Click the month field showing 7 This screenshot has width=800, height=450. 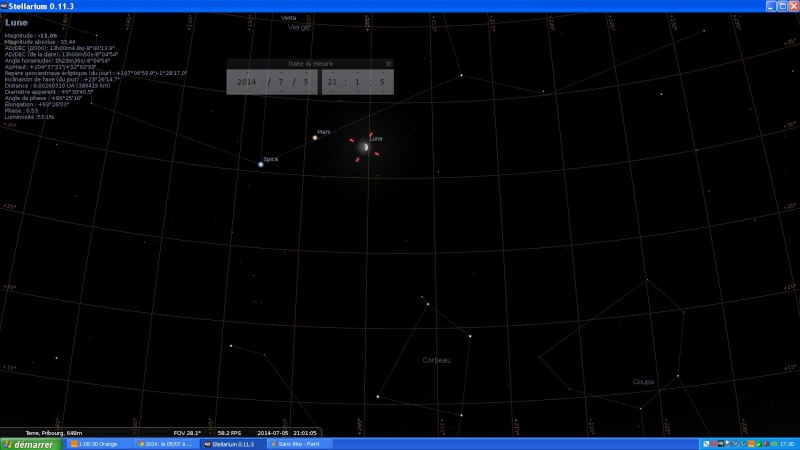click(x=281, y=82)
